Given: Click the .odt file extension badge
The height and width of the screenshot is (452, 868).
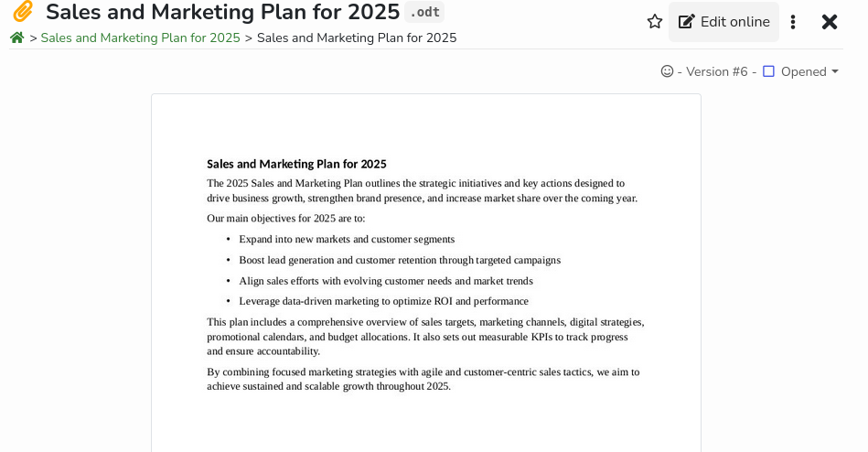Looking at the screenshot, I should [x=424, y=12].
